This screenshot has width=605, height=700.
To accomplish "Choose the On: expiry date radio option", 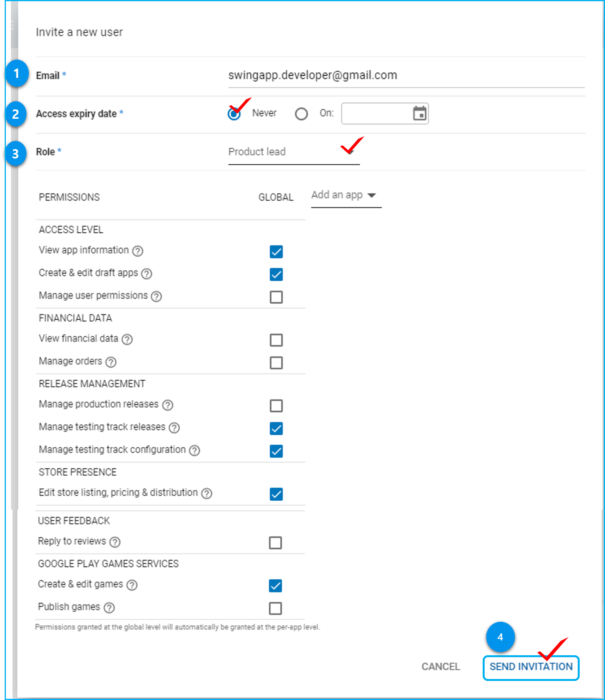I will pos(301,114).
